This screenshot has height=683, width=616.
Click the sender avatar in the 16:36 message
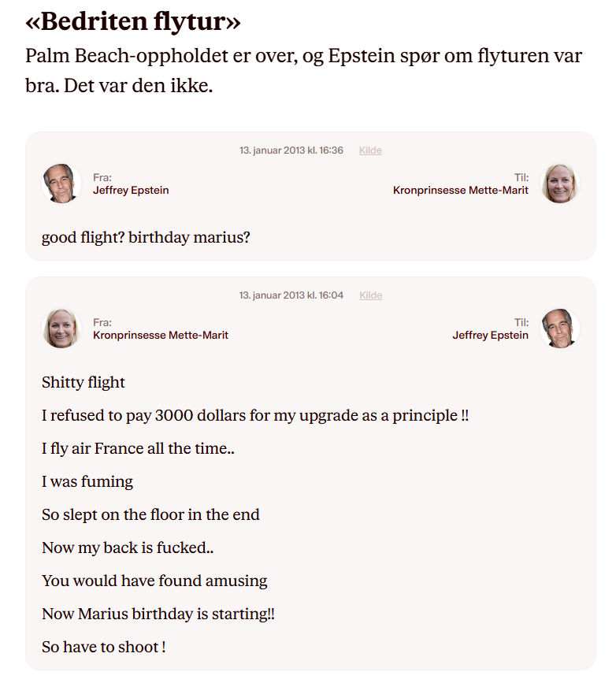click(61, 184)
